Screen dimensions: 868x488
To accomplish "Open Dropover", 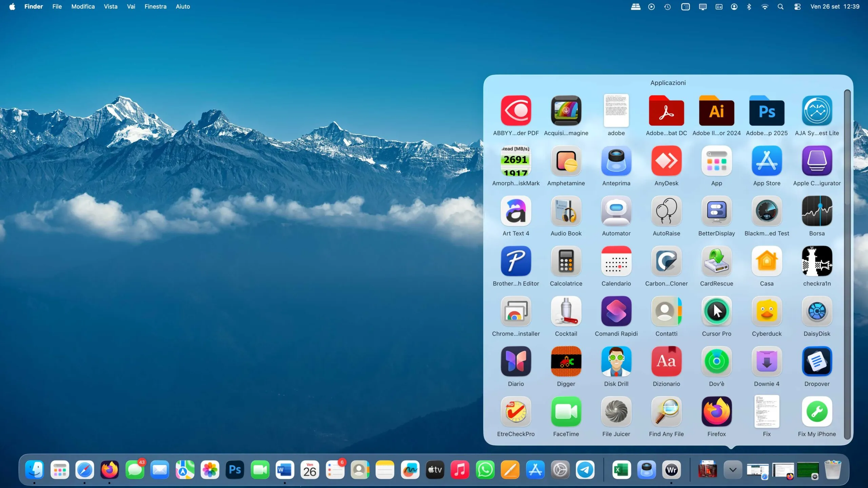I will click(x=817, y=361).
